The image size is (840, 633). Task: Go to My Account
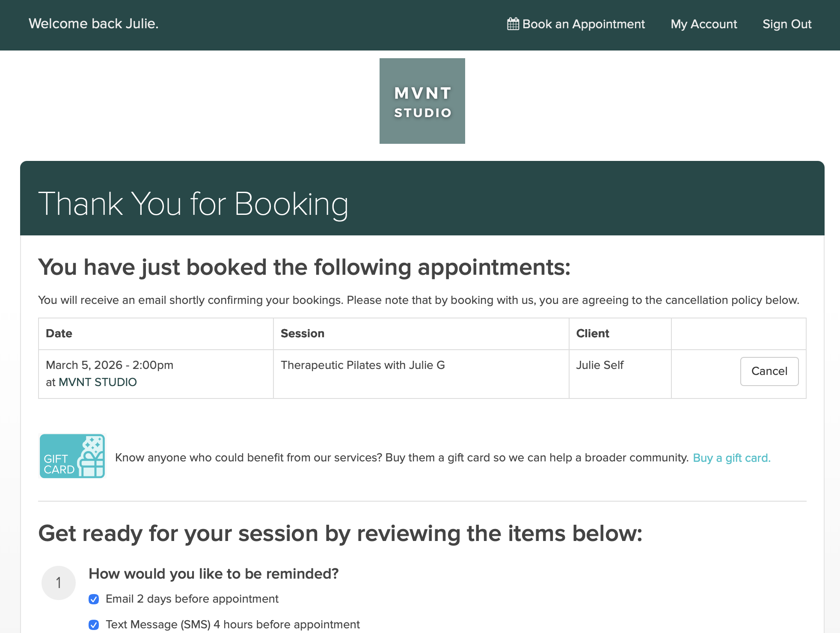(x=704, y=24)
